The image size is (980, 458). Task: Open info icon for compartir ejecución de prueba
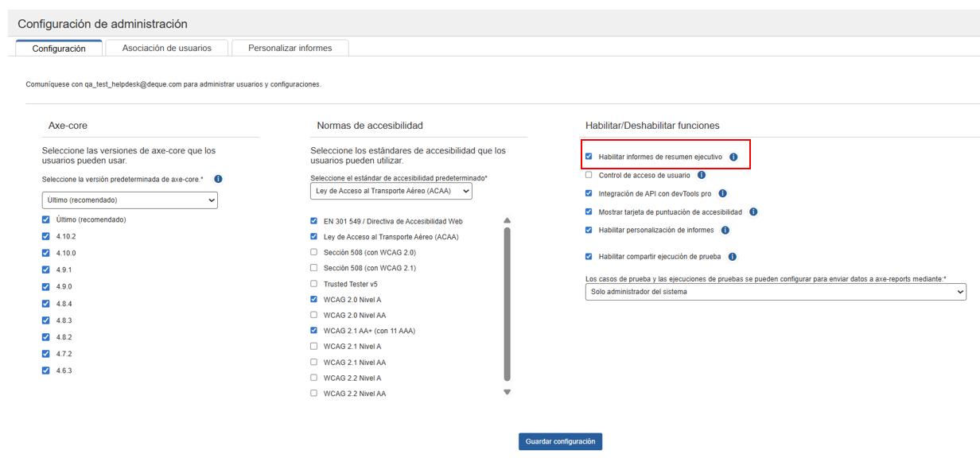732,257
